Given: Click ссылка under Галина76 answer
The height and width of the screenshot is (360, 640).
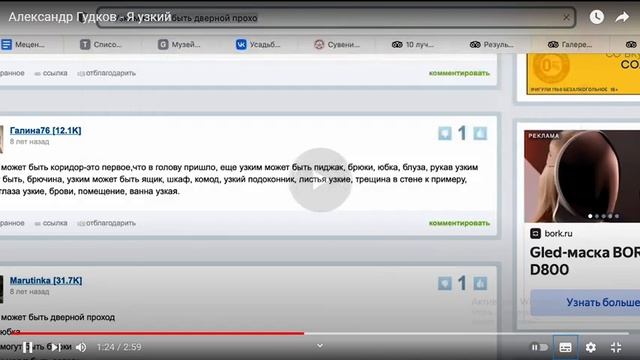Looking at the screenshot, I should click(x=51, y=223).
